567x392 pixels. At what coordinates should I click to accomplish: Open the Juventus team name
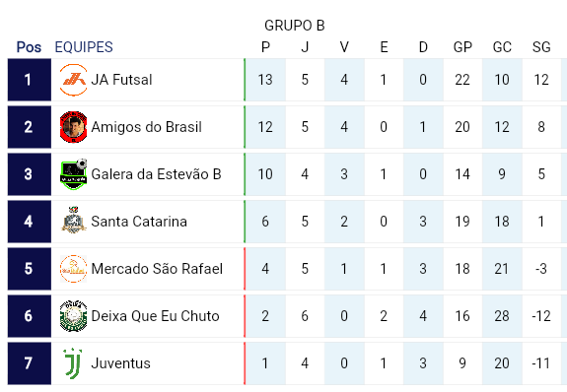(x=120, y=363)
